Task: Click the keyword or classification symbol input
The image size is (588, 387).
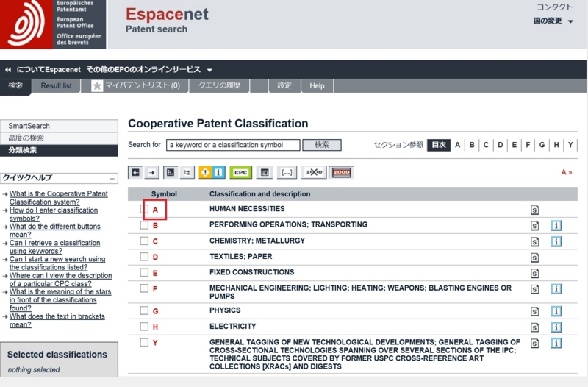Action: pyautogui.click(x=233, y=145)
